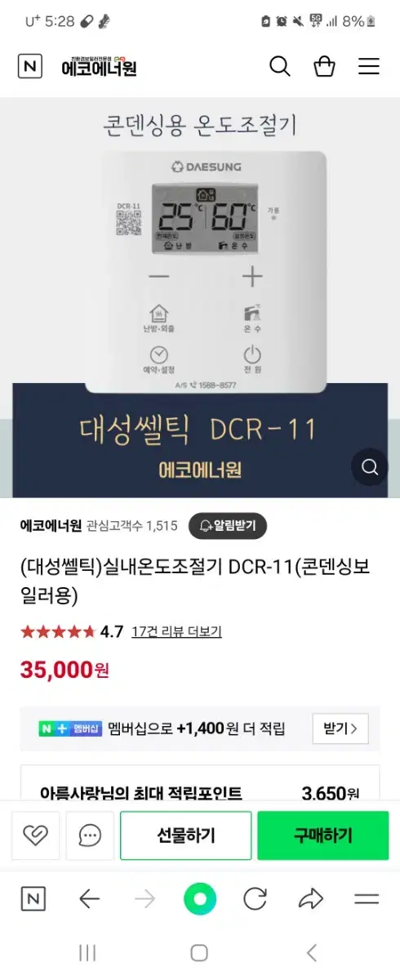Open the browser bottom-bar menu lines

[367, 899]
